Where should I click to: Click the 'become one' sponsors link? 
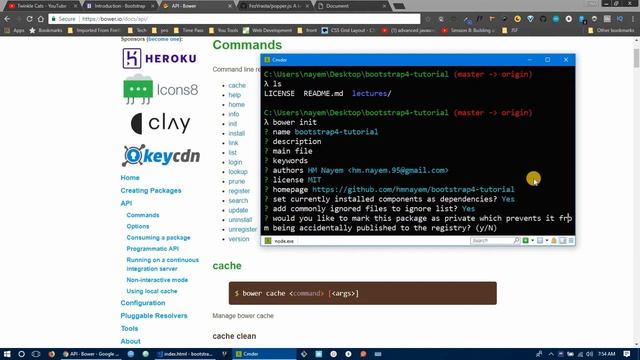point(164,39)
